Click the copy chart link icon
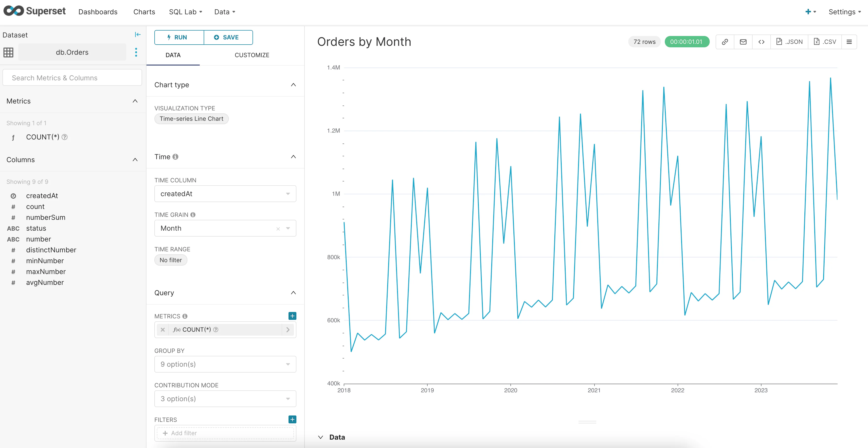The width and height of the screenshot is (868, 448). (725, 42)
